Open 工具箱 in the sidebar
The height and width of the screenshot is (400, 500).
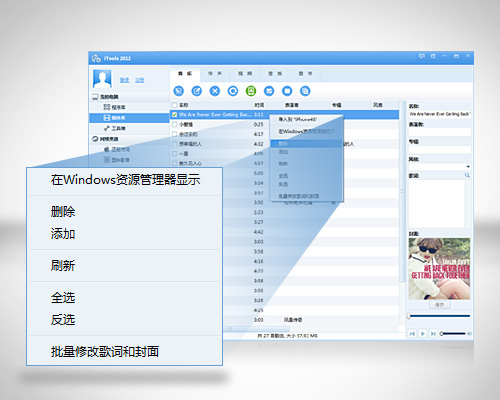[114, 128]
